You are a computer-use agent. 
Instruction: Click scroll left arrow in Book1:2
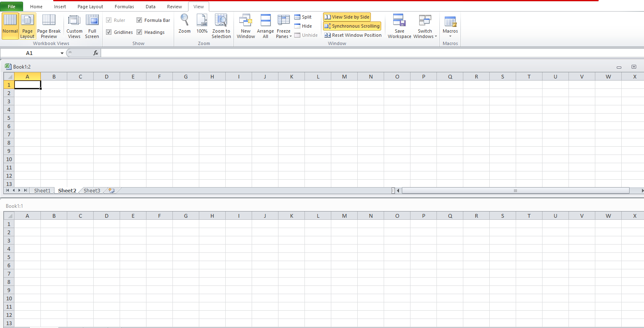pyautogui.click(x=398, y=190)
